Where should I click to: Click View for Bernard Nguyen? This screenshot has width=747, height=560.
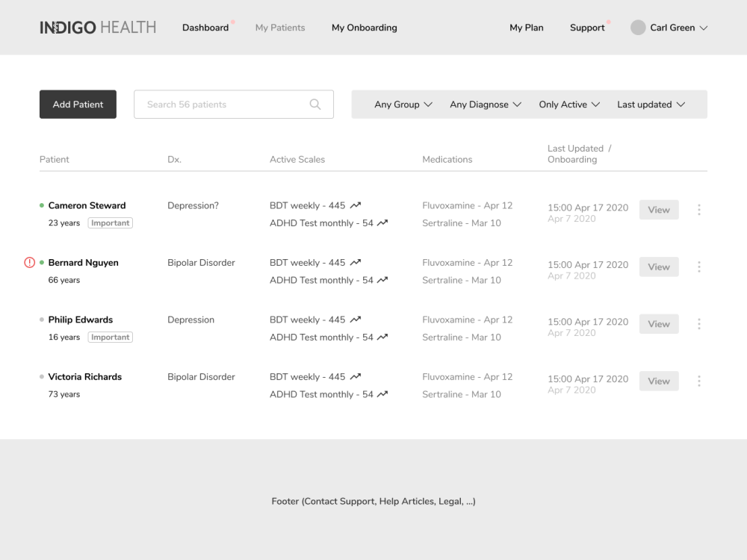point(658,267)
